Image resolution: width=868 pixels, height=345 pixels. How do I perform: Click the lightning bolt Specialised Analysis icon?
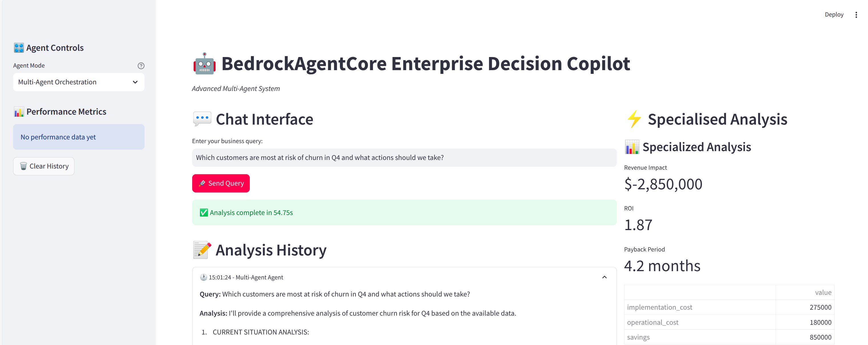tap(634, 119)
